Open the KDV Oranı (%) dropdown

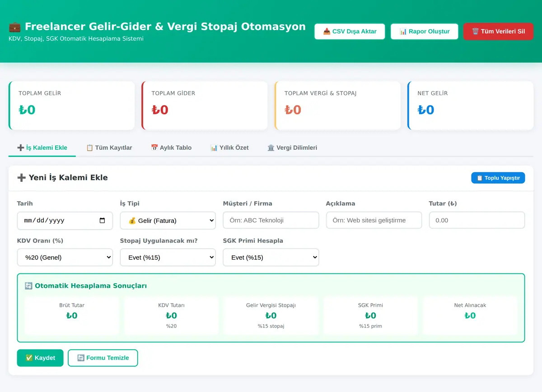(65, 258)
